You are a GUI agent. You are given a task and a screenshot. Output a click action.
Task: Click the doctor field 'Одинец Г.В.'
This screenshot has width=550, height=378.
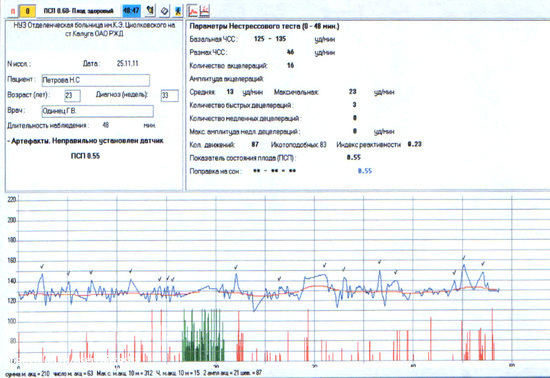pos(98,111)
